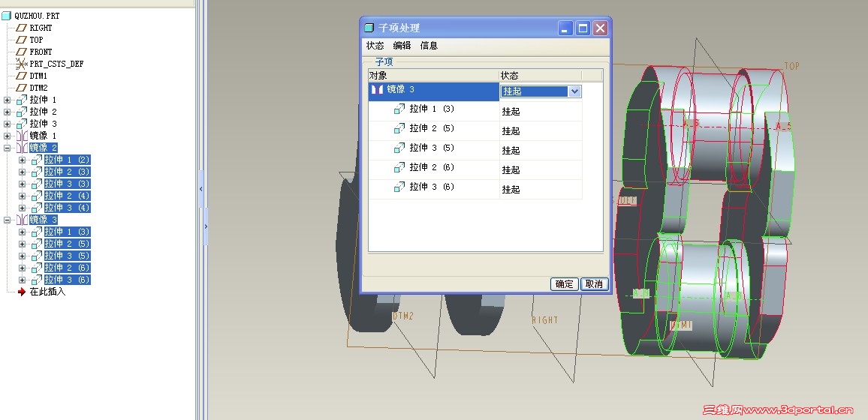Select the FRONT datum plane icon

click(x=22, y=52)
